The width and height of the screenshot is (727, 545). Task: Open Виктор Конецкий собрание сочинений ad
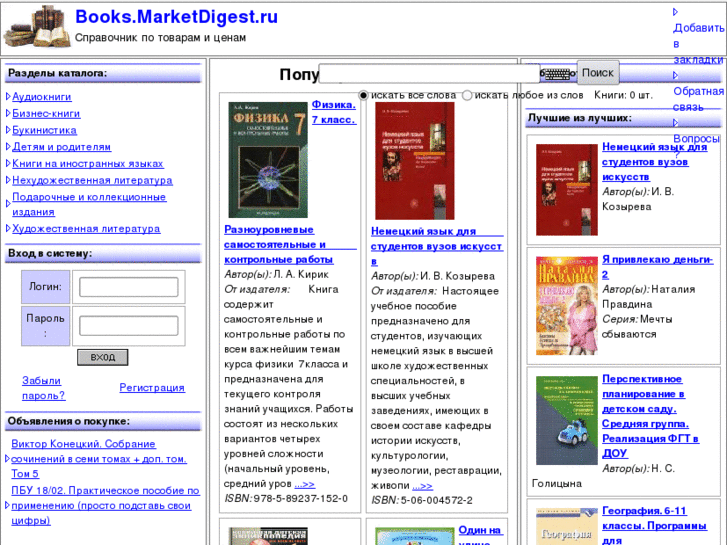99,459
